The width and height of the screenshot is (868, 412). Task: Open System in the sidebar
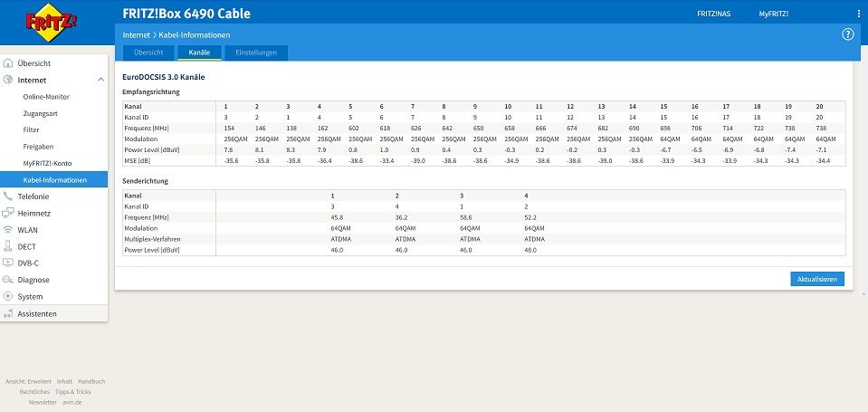30,297
